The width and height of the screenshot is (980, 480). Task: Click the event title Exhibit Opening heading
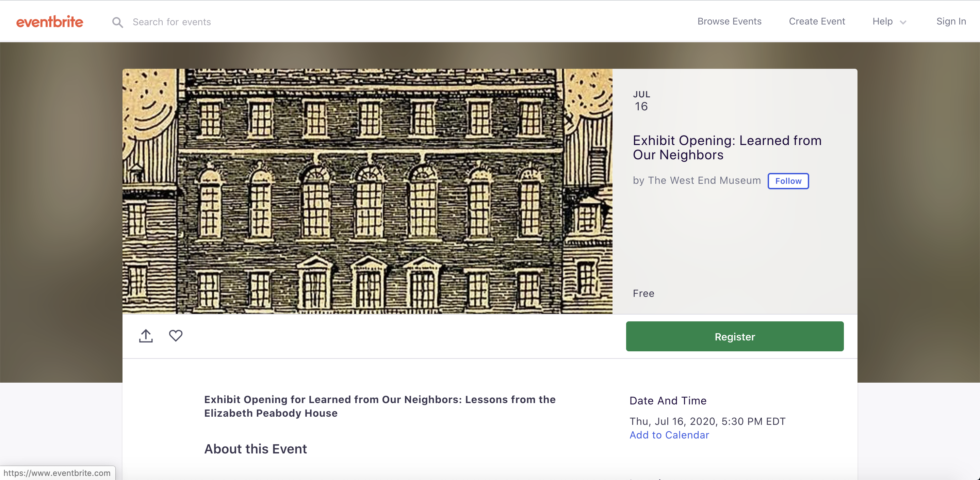tap(726, 148)
